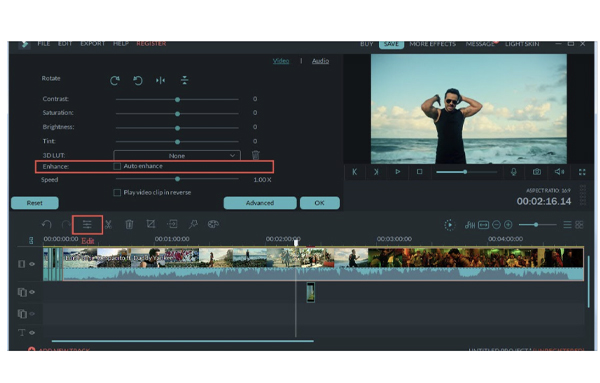
Task: Toggle visibility of first overlay track
Action: (x=32, y=292)
